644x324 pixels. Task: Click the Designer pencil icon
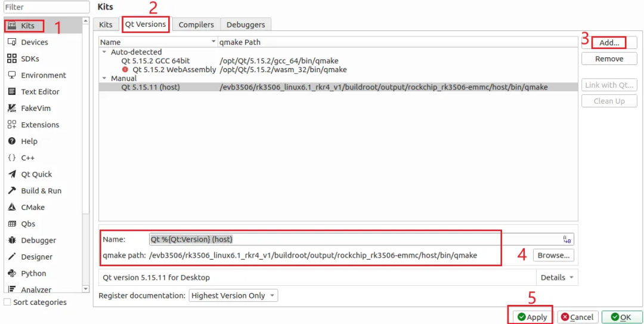[12, 257]
